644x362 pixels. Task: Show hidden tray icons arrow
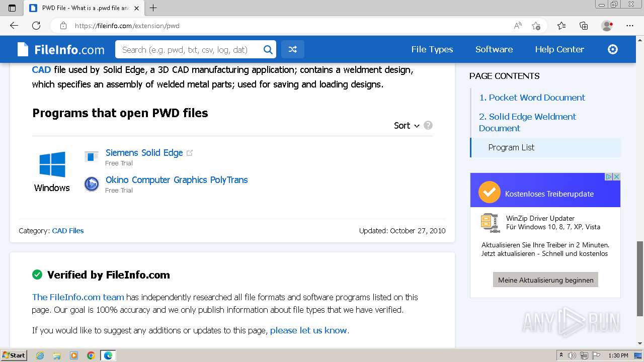(x=561, y=355)
